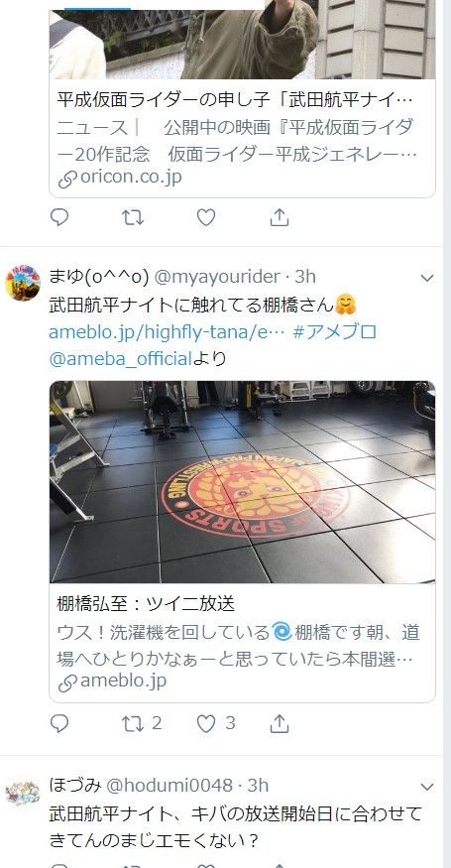Screen dimensions: 451x868
Task: Like the @myayourider tweet showing 3 likes
Action: 216,723
